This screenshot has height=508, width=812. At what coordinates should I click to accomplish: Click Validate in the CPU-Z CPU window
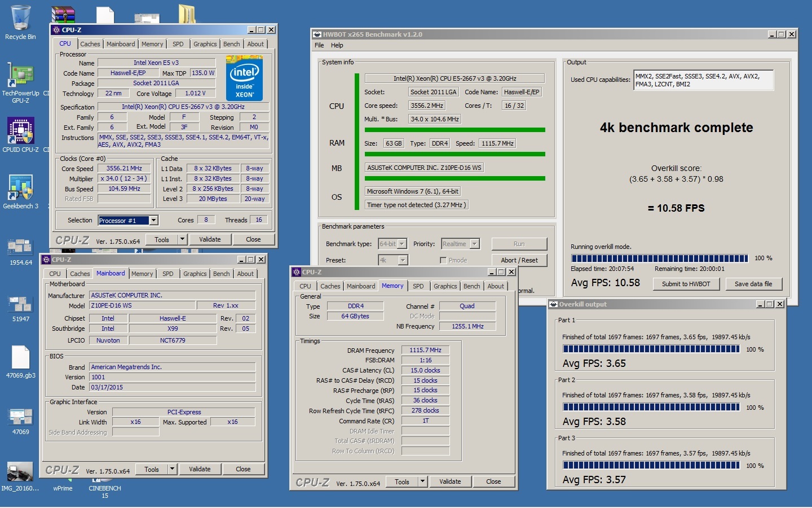[210, 239]
